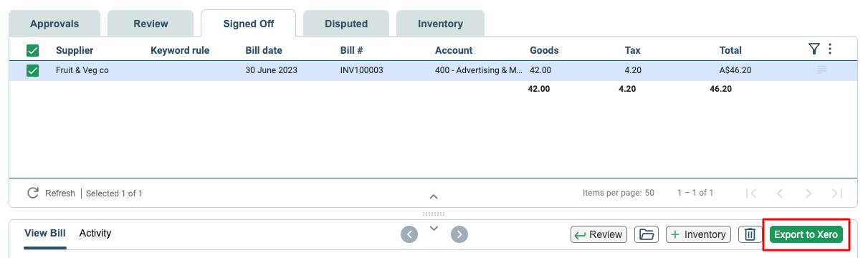Open the Activity tab in bill panel

pos(95,233)
